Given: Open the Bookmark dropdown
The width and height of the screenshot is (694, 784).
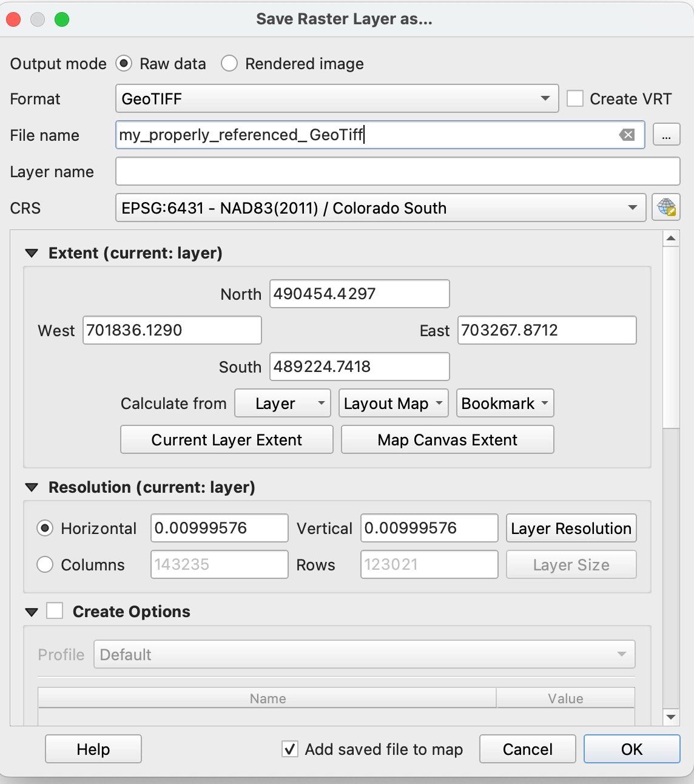Looking at the screenshot, I should click(505, 404).
